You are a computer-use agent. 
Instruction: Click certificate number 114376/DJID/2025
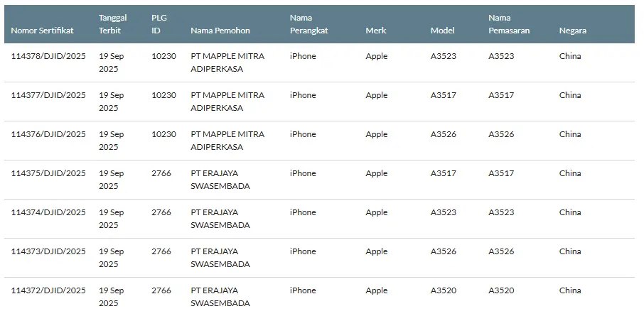[48, 134]
